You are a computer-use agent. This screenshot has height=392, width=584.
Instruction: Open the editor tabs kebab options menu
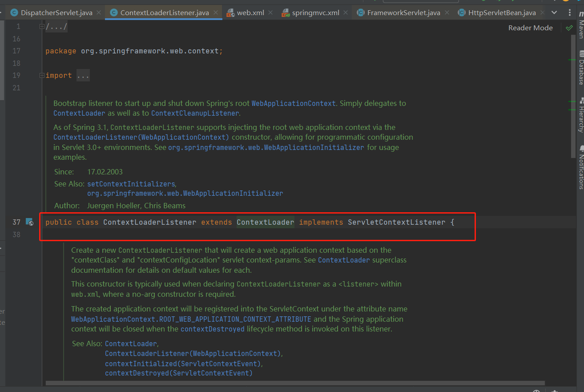tap(569, 12)
